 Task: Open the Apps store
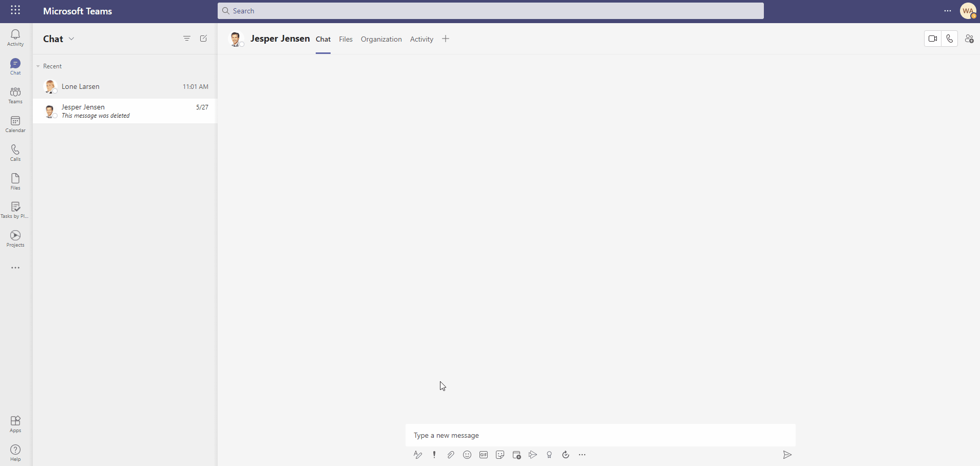tap(15, 424)
